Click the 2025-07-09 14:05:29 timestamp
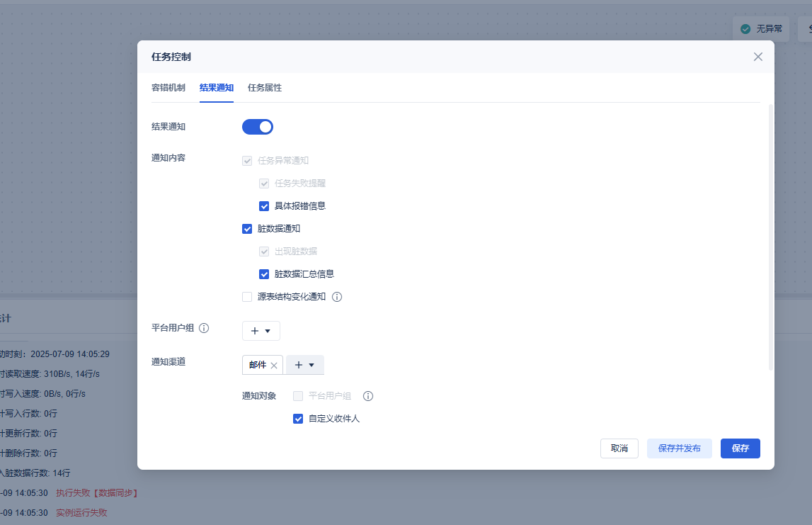This screenshot has width=812, height=525. [70, 354]
